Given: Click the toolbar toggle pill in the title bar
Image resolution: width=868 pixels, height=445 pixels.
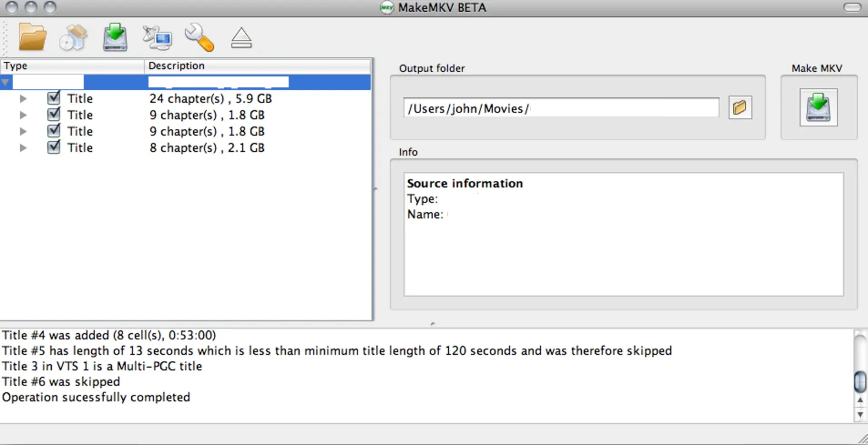Looking at the screenshot, I should pos(852,7).
